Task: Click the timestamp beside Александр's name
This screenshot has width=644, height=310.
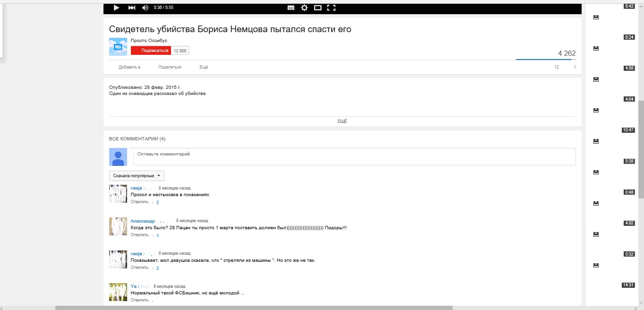Action: tap(192, 221)
